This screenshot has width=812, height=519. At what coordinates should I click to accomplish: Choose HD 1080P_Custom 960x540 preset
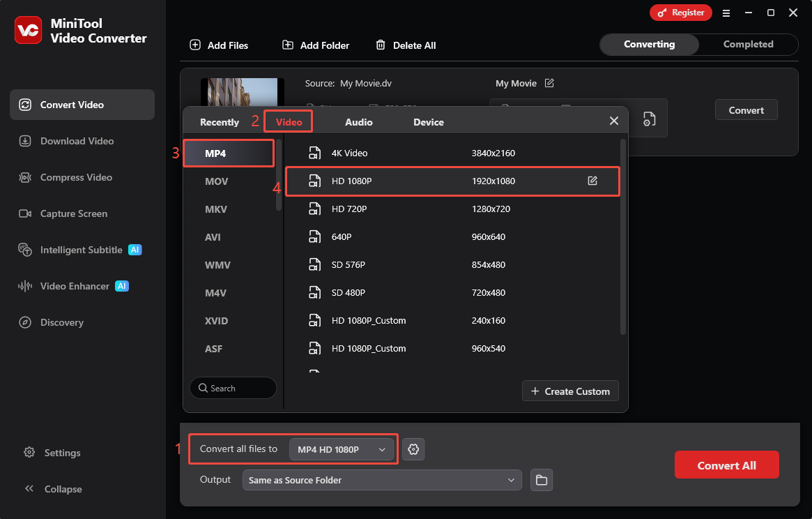point(452,349)
